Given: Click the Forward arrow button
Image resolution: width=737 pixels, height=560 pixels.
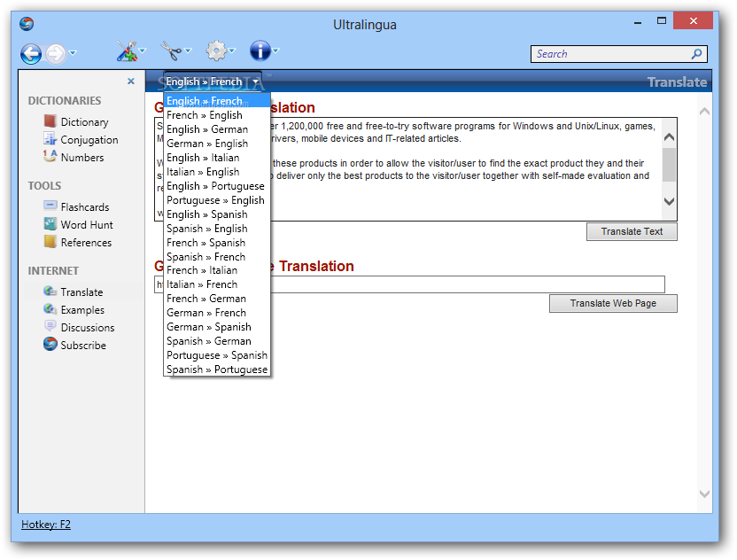Looking at the screenshot, I should [56, 53].
